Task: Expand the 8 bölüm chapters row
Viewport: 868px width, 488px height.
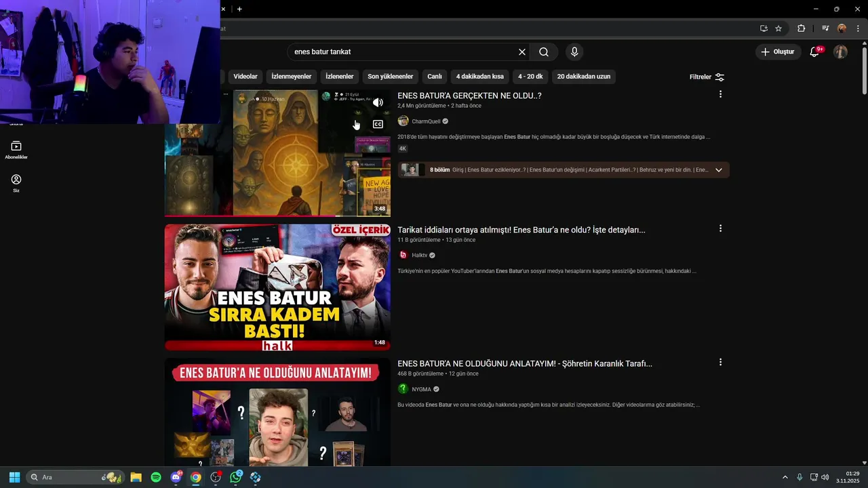Action: 564,170
